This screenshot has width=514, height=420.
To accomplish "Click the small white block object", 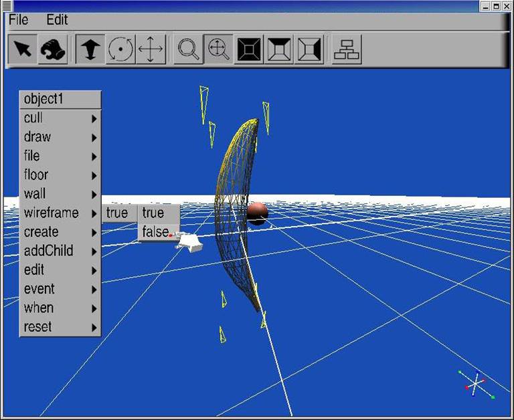I will coord(189,242).
